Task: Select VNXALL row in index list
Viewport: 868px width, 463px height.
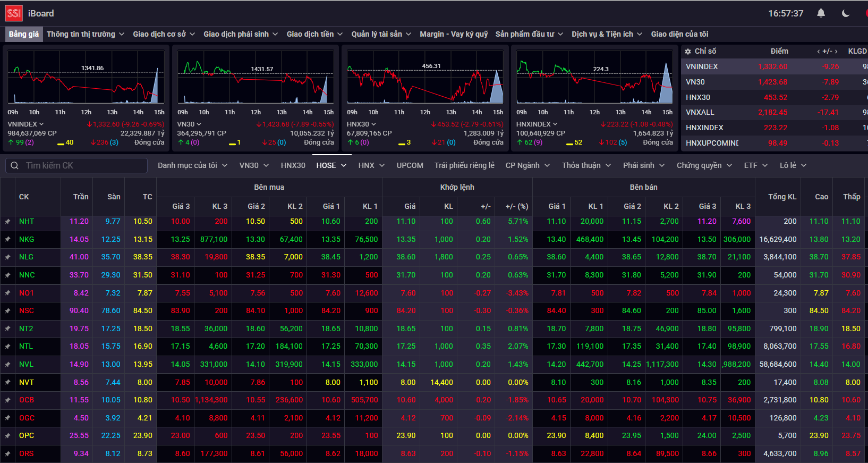Action: (x=775, y=112)
